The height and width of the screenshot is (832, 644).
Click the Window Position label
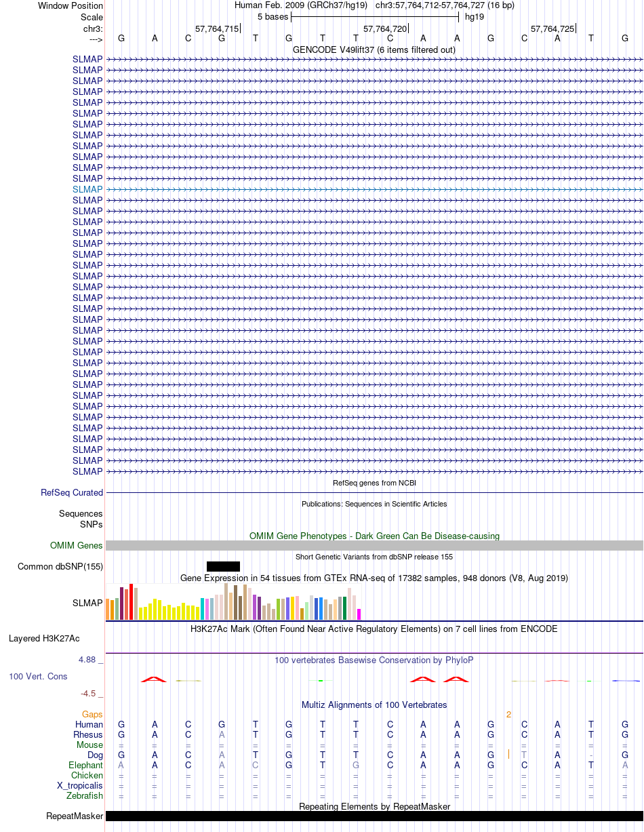pyautogui.click(x=71, y=5)
